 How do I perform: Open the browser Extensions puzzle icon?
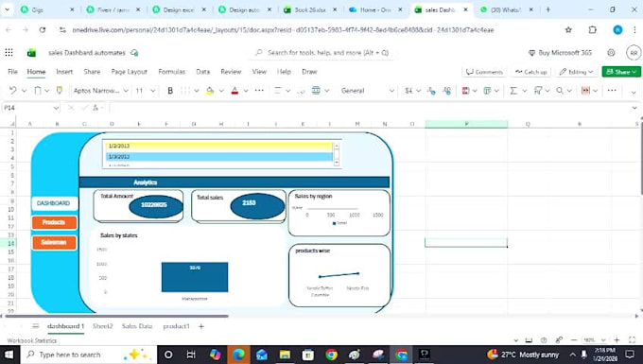pyautogui.click(x=593, y=30)
